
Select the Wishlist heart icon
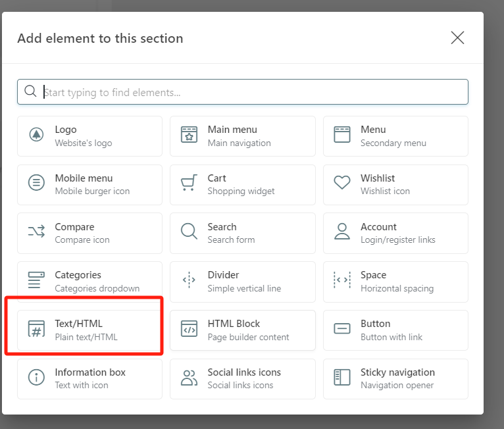pos(342,183)
